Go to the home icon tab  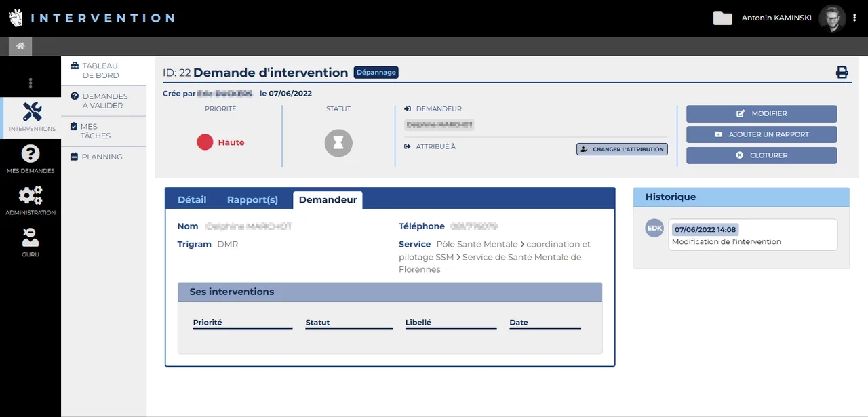click(x=20, y=46)
